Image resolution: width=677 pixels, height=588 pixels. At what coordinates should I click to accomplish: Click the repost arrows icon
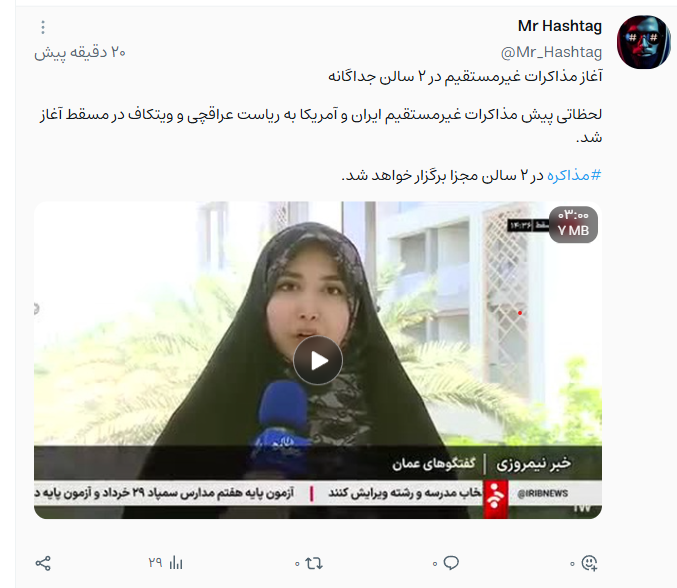tap(314, 563)
